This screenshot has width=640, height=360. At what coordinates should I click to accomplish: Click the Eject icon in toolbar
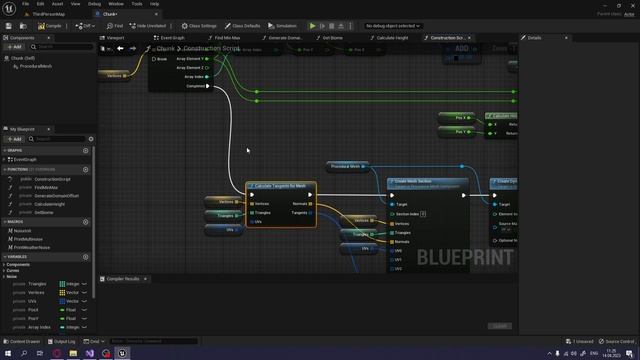[x=341, y=26]
